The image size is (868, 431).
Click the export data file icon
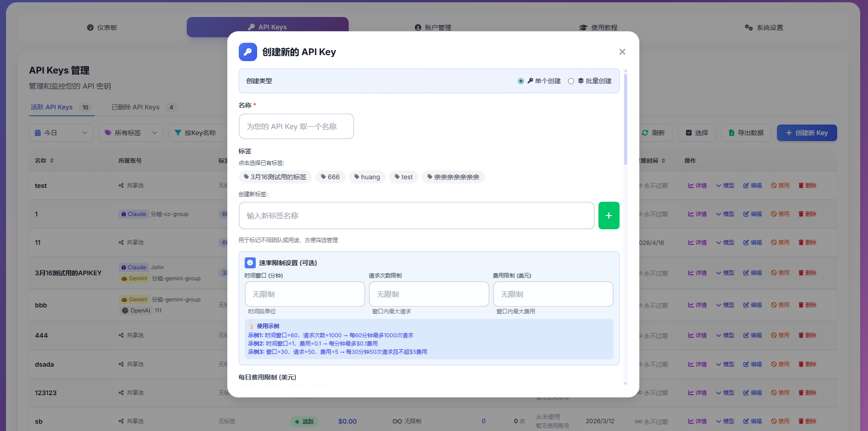click(731, 133)
